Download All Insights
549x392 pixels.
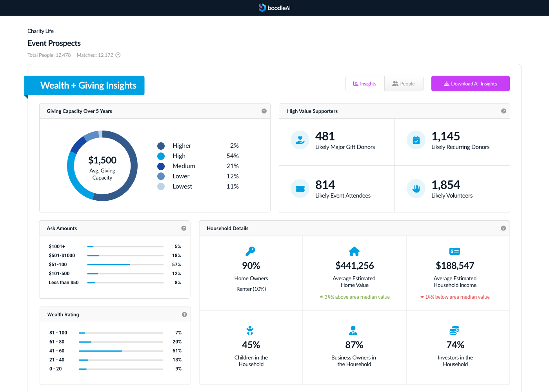(x=471, y=83)
